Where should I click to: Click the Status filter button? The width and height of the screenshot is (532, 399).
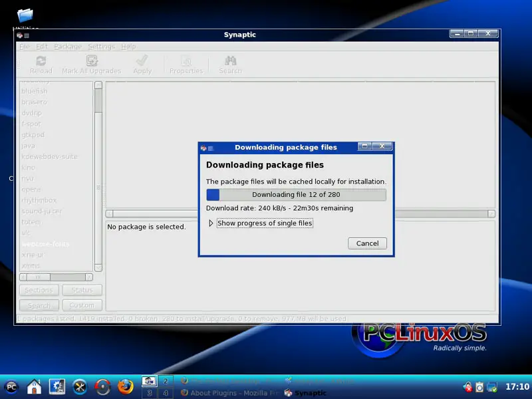(82, 290)
